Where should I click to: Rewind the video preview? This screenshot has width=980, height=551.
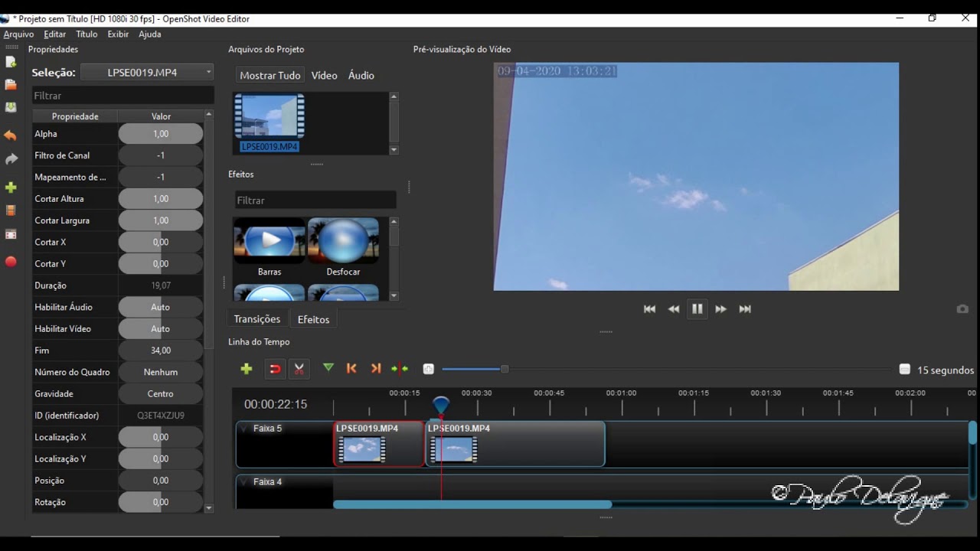click(674, 309)
